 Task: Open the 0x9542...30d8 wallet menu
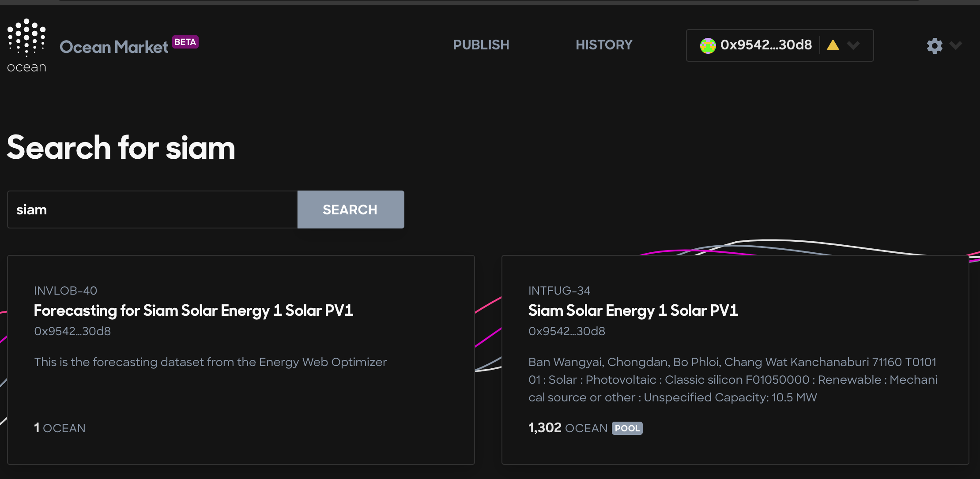tap(765, 45)
